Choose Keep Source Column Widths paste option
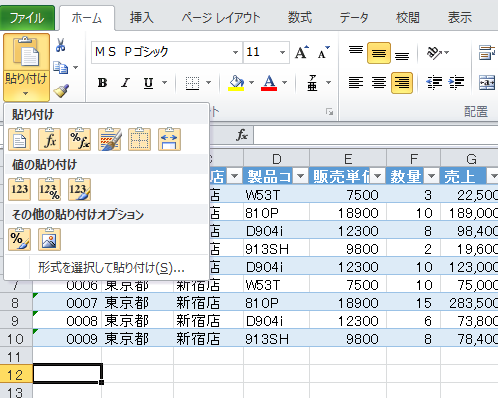498x398 pixels. [169, 139]
